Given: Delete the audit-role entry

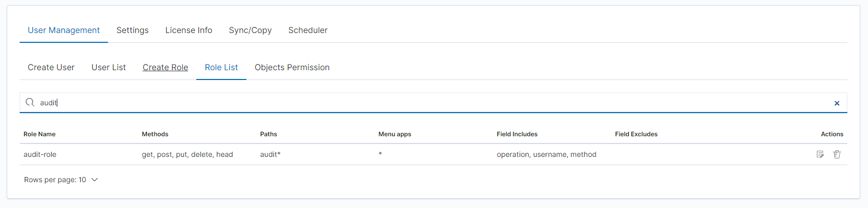Looking at the screenshot, I should point(837,154).
